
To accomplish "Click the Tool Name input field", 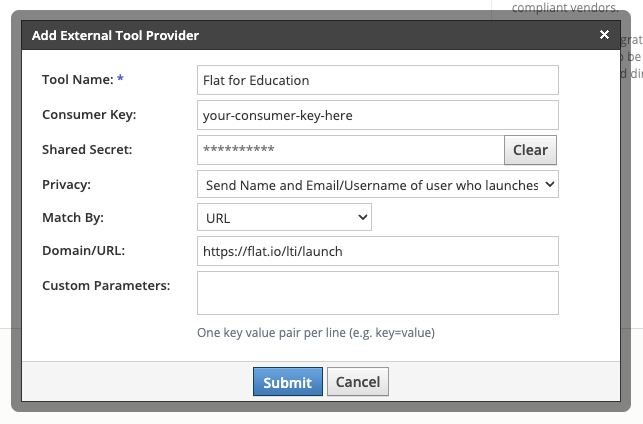I will click(x=377, y=80).
